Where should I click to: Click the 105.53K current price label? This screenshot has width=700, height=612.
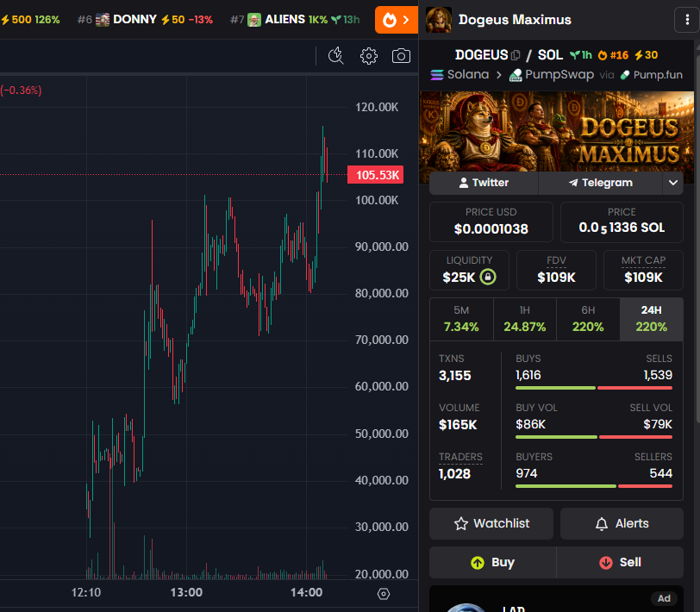[376, 175]
